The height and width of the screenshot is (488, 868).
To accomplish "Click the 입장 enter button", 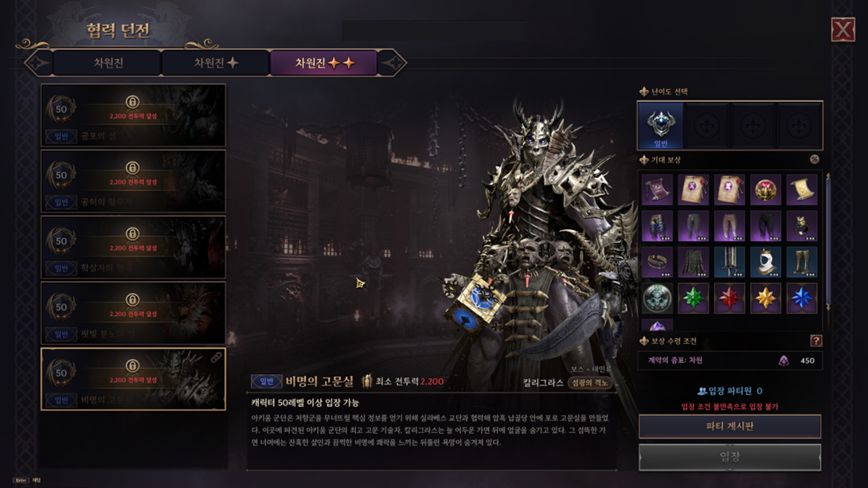I will click(729, 457).
